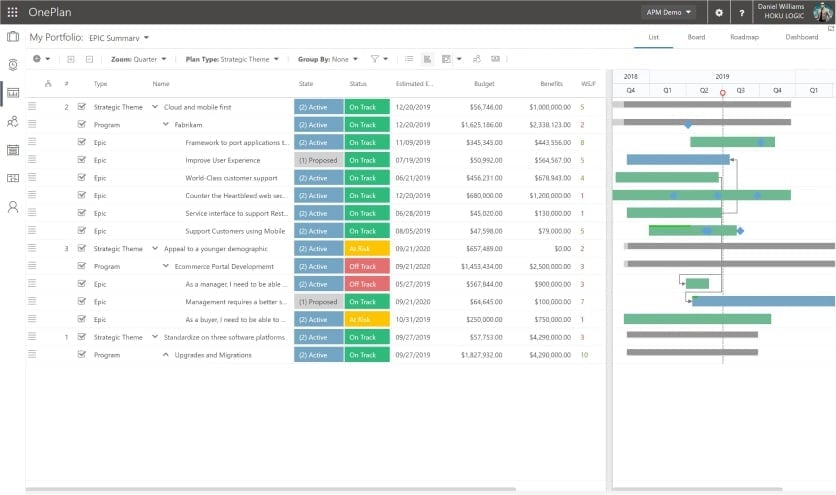Collapse Ecommerce Portal Development program

click(x=165, y=266)
